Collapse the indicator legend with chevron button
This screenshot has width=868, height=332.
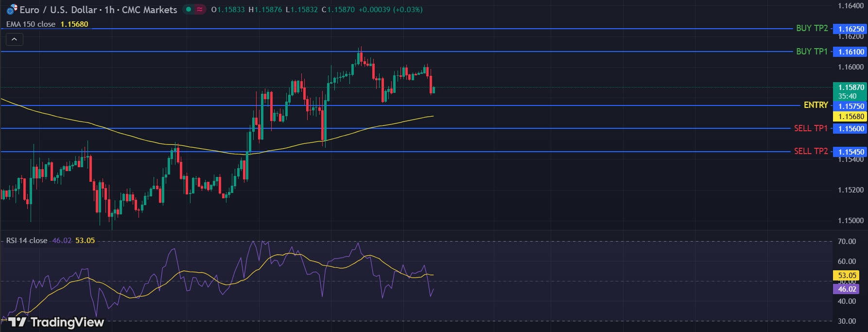[15, 39]
